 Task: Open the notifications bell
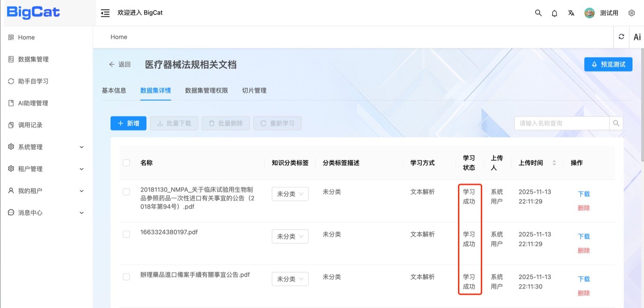pyautogui.click(x=554, y=13)
